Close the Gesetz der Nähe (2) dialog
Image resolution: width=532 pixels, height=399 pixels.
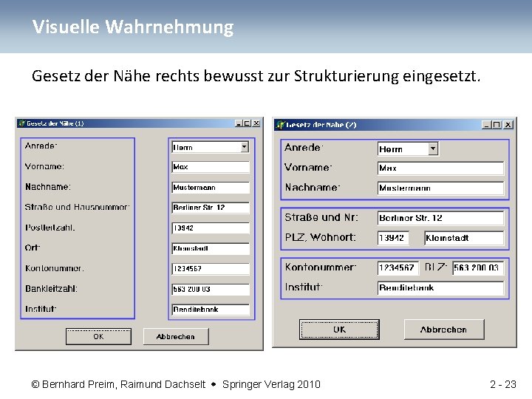pos(508,125)
